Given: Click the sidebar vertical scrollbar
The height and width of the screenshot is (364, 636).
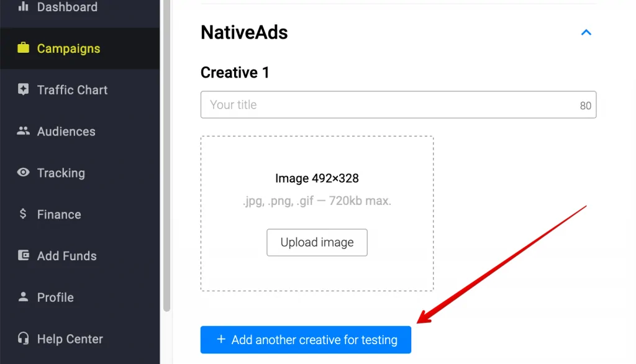Looking at the screenshot, I should pos(166,155).
